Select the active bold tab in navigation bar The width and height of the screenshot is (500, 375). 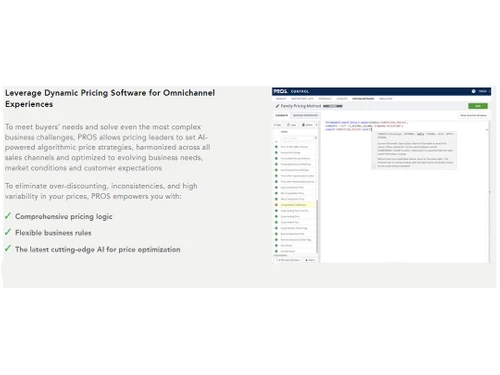click(x=363, y=99)
